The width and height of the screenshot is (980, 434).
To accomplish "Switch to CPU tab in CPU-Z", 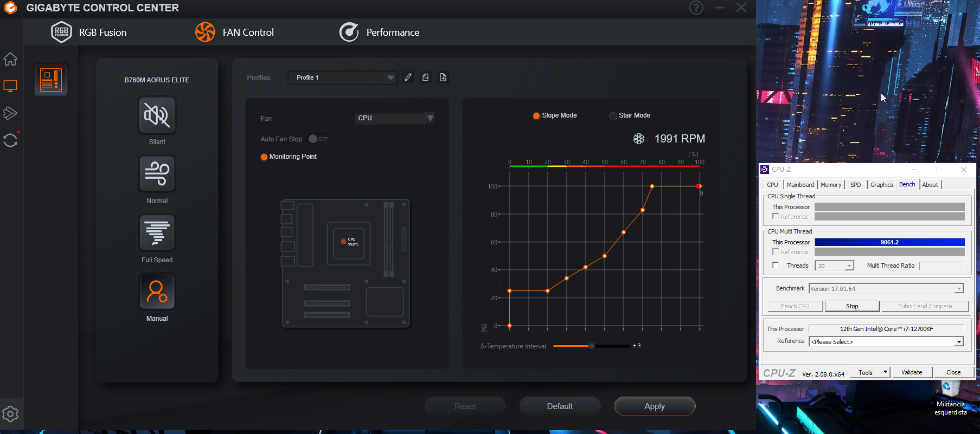I will coord(772,185).
